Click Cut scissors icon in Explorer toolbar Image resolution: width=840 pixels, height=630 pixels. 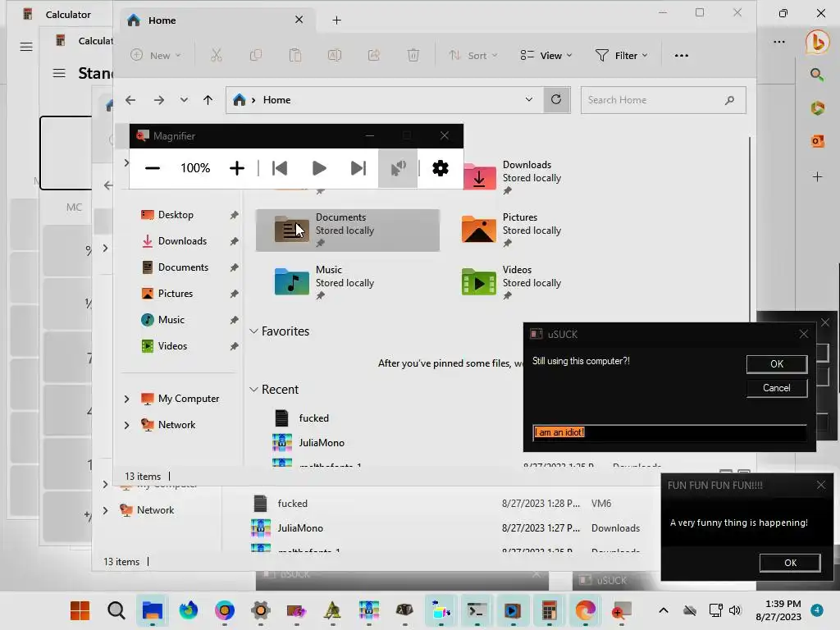point(217,55)
